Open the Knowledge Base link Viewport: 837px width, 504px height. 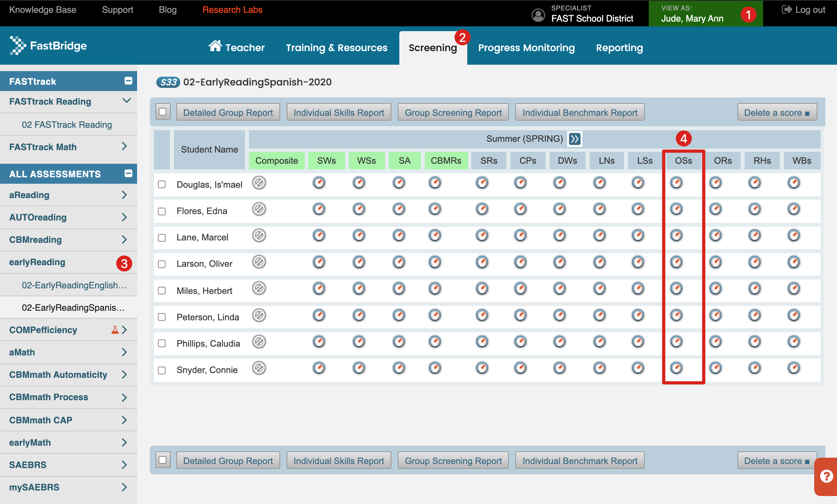tap(43, 10)
